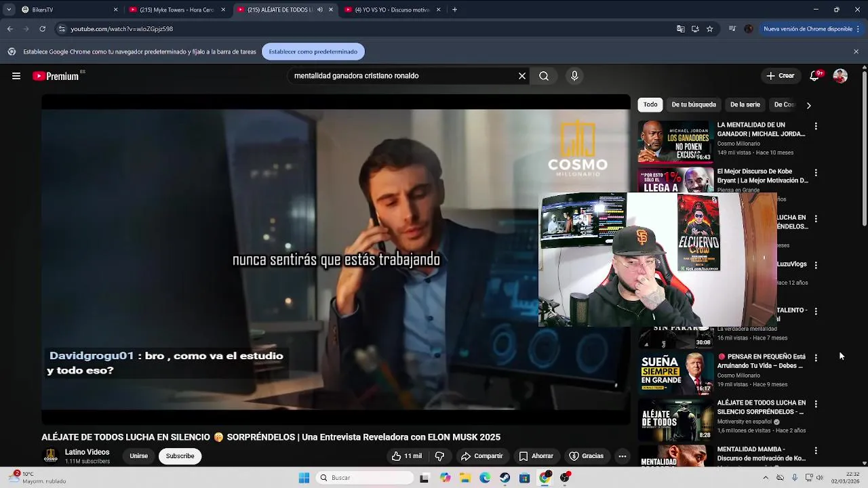Clear the YouTube search box text
The width and height of the screenshot is (868, 488).
522,76
